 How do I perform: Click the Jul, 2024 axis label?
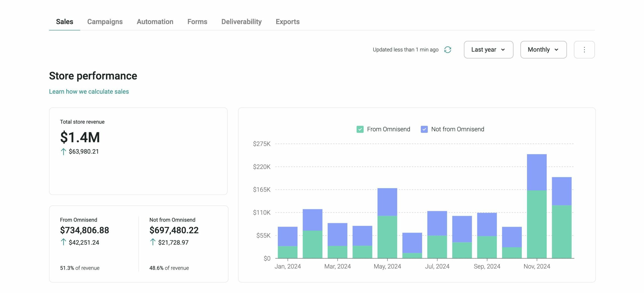pyautogui.click(x=437, y=266)
